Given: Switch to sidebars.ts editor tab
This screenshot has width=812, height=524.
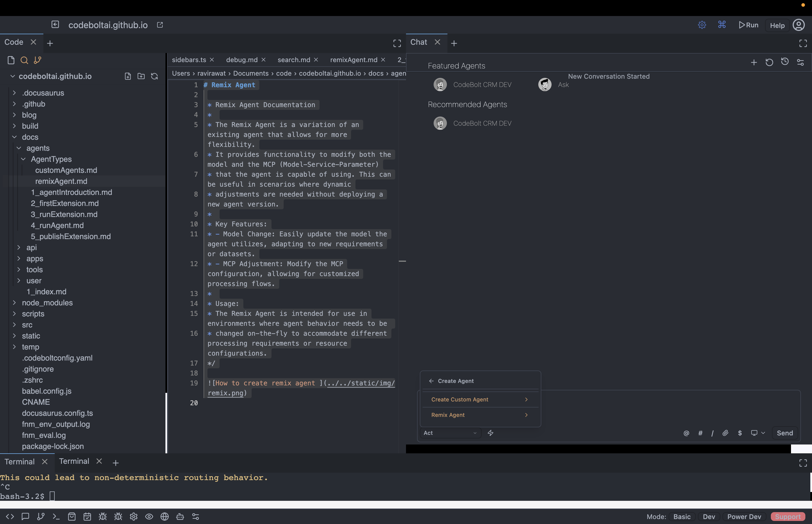Looking at the screenshot, I should tap(189, 60).
